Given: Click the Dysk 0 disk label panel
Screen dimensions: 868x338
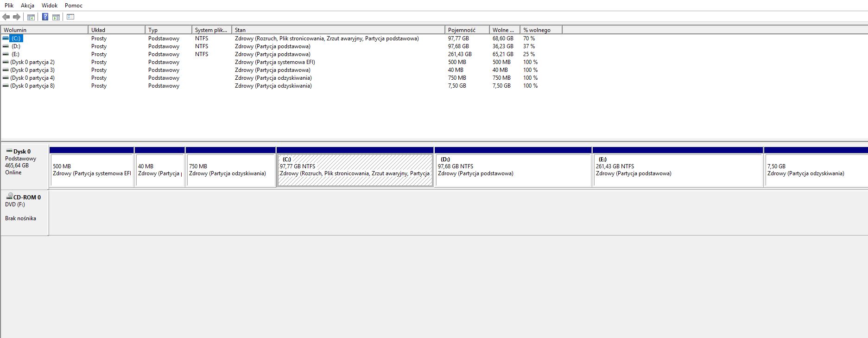Looking at the screenshot, I should [25, 166].
